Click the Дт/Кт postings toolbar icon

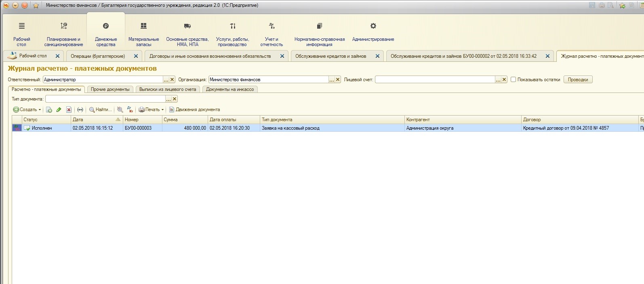click(x=130, y=109)
